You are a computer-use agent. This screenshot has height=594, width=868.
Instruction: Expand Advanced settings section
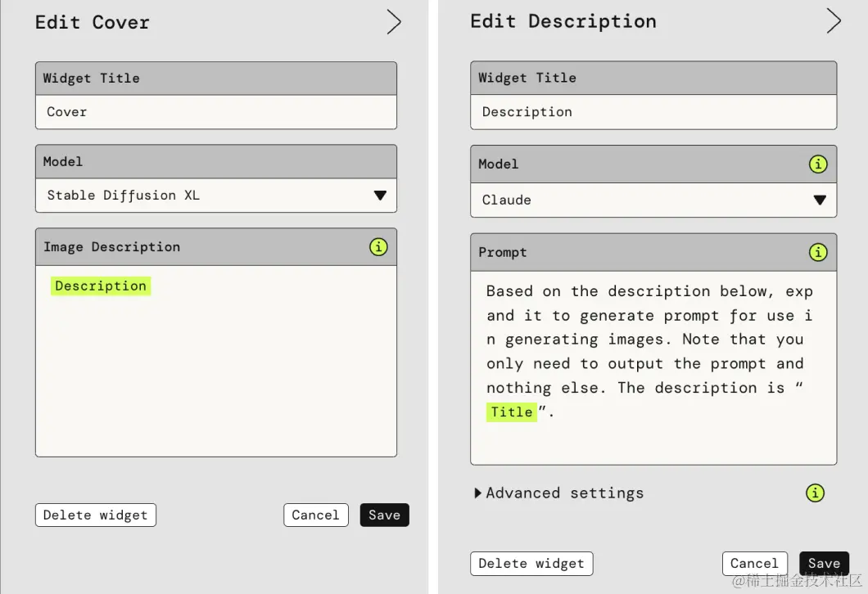tap(559, 493)
